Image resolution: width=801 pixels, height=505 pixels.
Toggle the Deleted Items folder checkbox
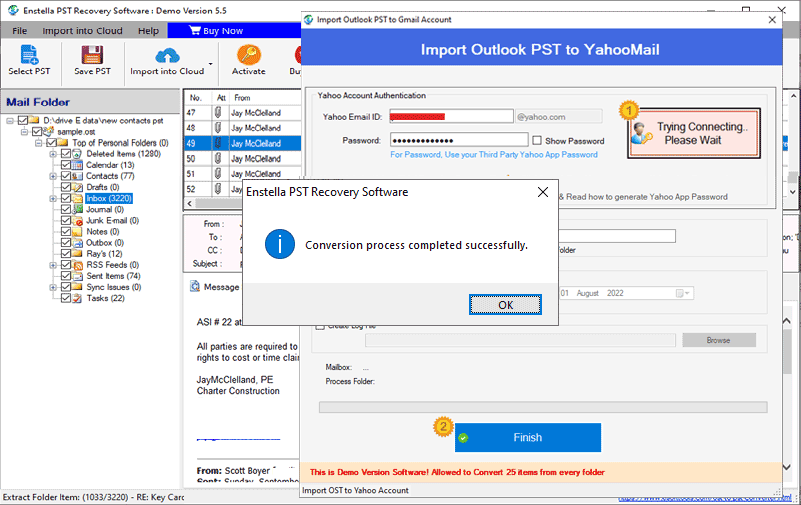pos(66,154)
